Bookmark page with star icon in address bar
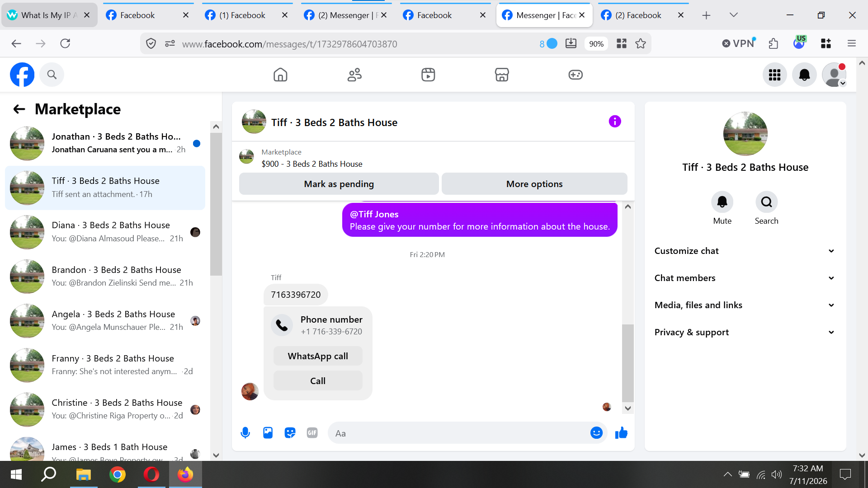This screenshot has height=488, width=868. click(641, 44)
